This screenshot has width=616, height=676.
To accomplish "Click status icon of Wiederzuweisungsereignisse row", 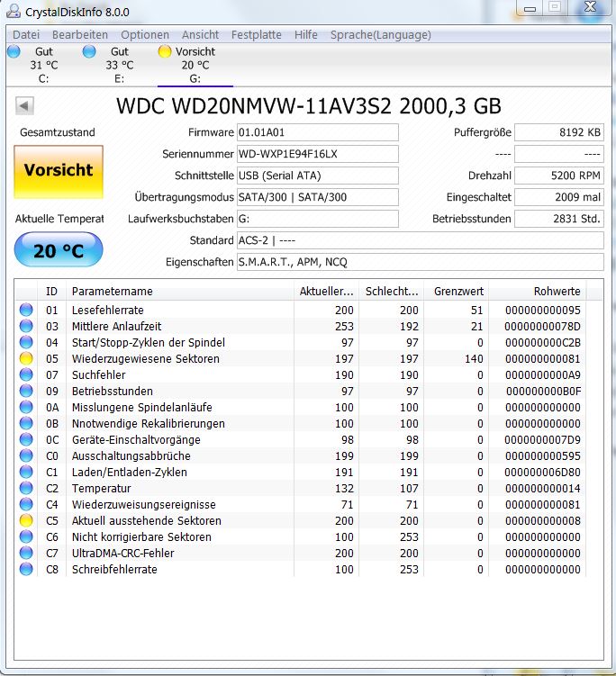I will (26, 504).
